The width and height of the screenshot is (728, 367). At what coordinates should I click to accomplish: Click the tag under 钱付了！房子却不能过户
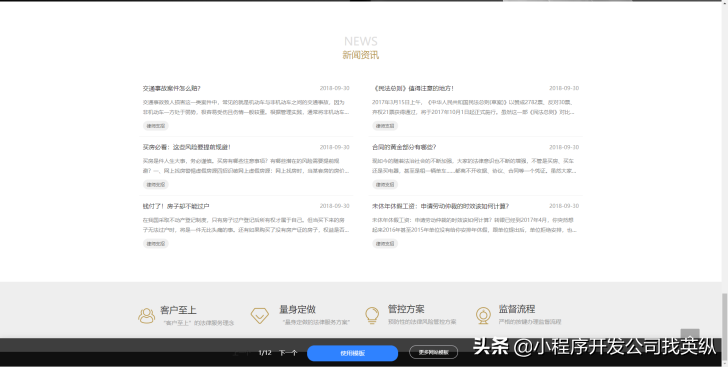[156, 243]
